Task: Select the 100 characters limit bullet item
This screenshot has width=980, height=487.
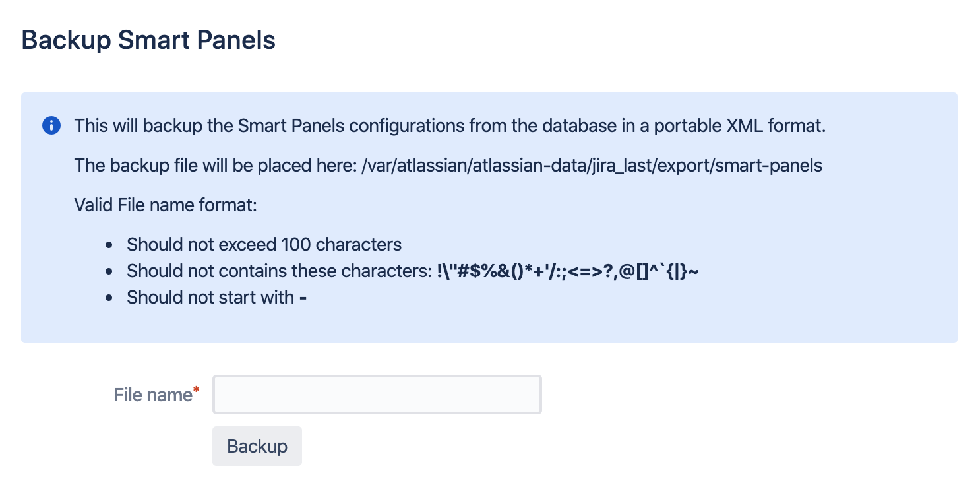Action: (264, 244)
